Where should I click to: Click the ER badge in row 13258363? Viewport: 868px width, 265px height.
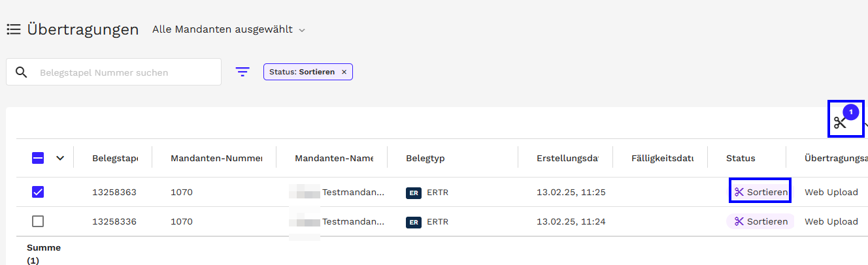click(413, 193)
